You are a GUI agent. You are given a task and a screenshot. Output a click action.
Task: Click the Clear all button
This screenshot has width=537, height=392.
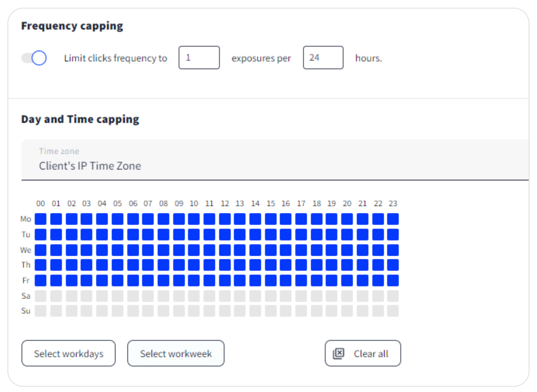[363, 353]
